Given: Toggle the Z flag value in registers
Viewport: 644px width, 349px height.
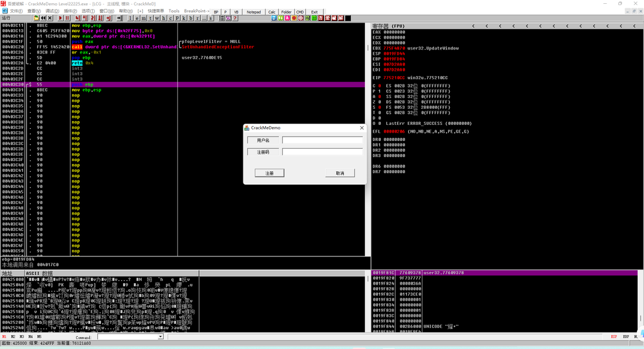Looking at the screenshot, I should click(379, 102).
